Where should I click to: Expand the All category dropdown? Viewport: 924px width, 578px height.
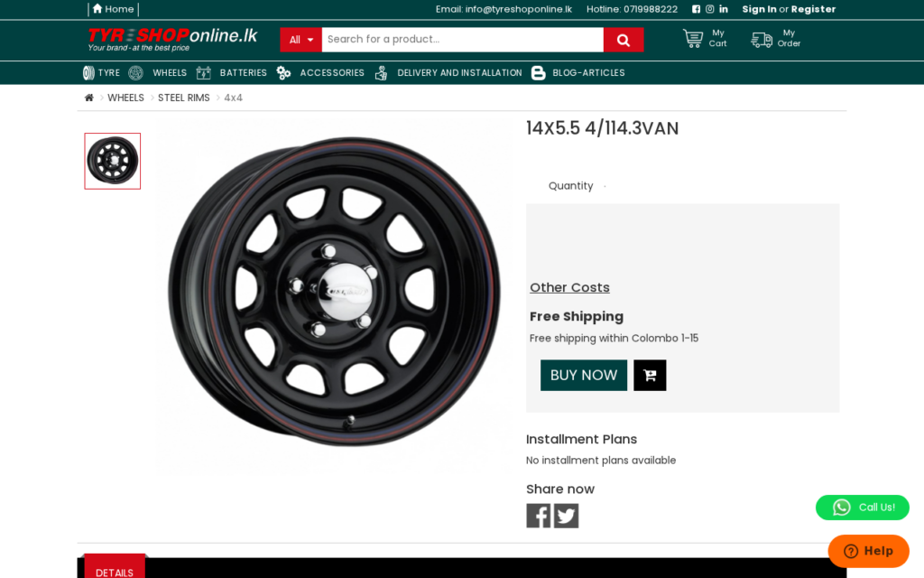point(301,40)
